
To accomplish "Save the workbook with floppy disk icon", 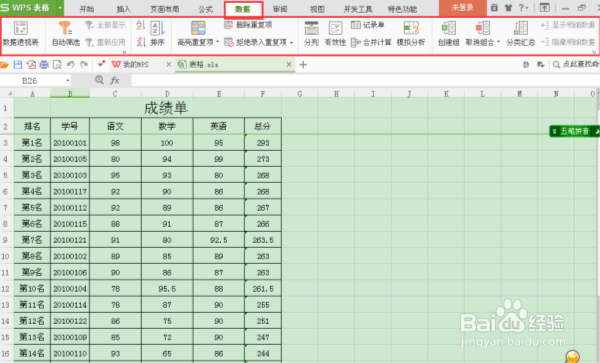I will pyautogui.click(x=18, y=65).
